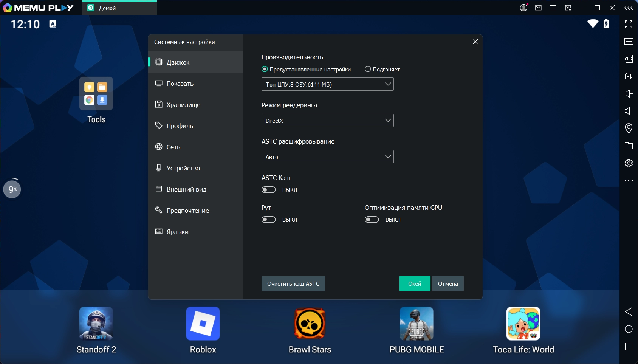The height and width of the screenshot is (364, 638).
Task: Click the Android back triangle button
Action: pyautogui.click(x=629, y=311)
